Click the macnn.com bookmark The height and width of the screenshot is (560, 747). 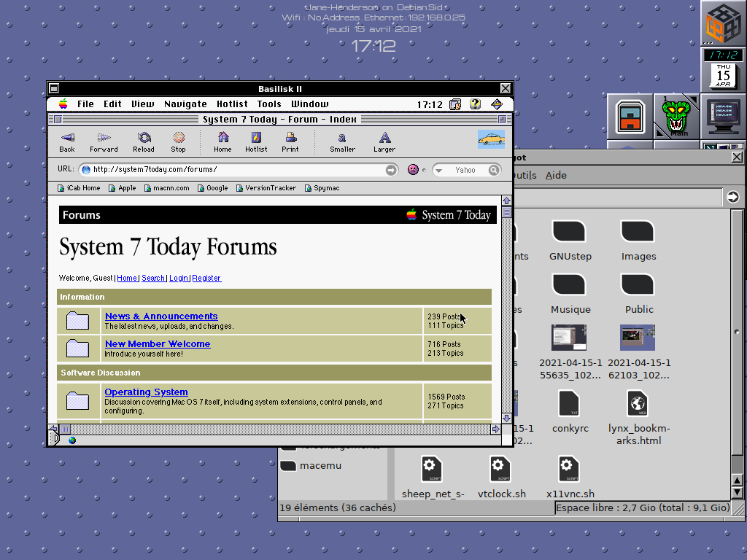(x=166, y=188)
